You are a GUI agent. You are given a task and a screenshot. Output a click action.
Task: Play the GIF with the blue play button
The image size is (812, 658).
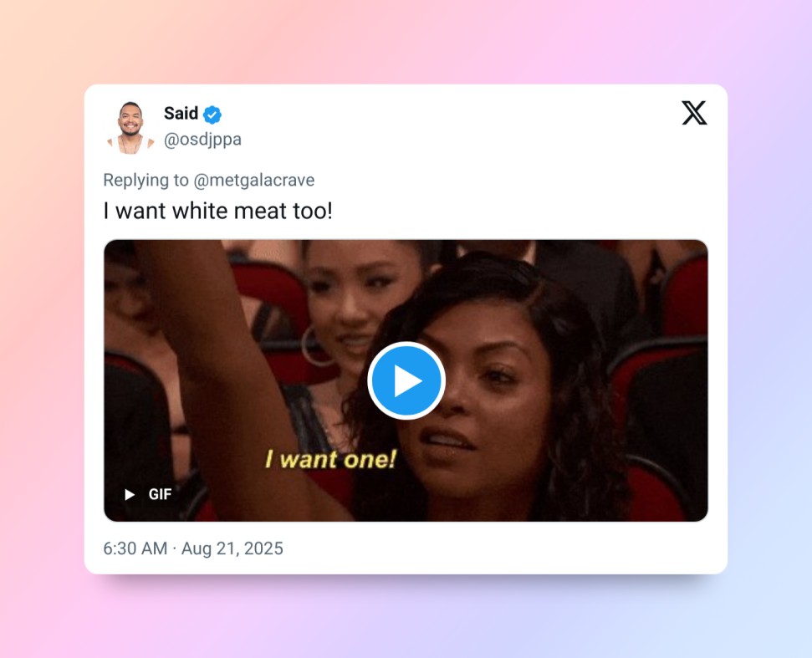406,380
